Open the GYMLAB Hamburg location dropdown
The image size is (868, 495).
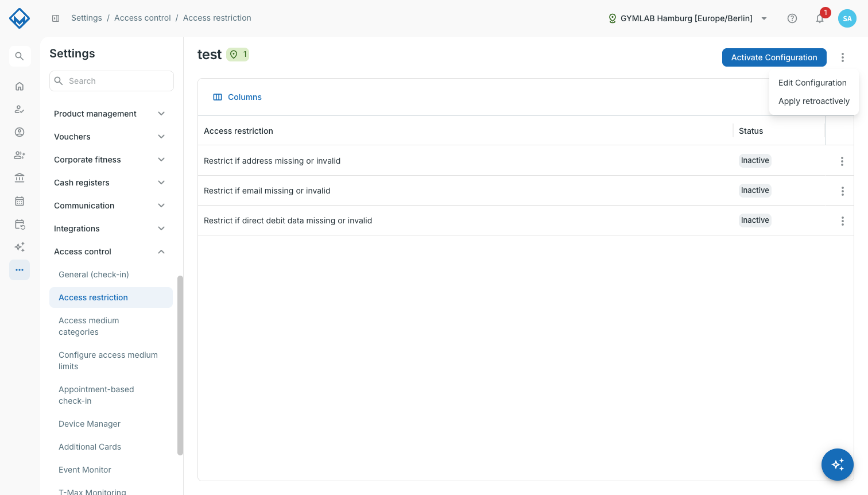688,18
